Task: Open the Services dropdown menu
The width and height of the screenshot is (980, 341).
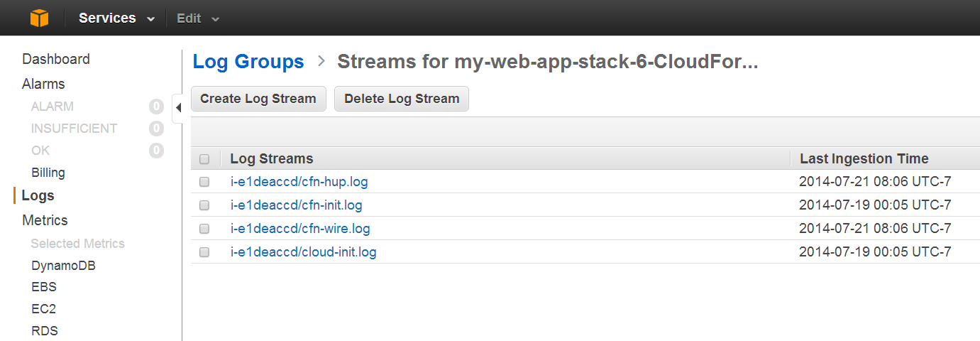Action: pyautogui.click(x=116, y=18)
